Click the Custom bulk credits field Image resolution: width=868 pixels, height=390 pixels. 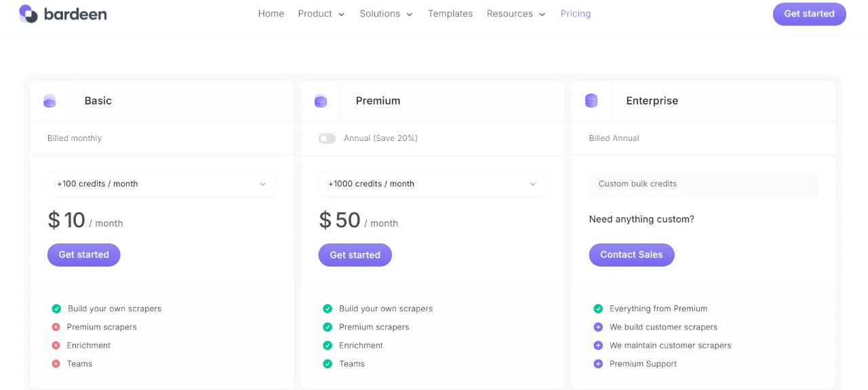703,184
